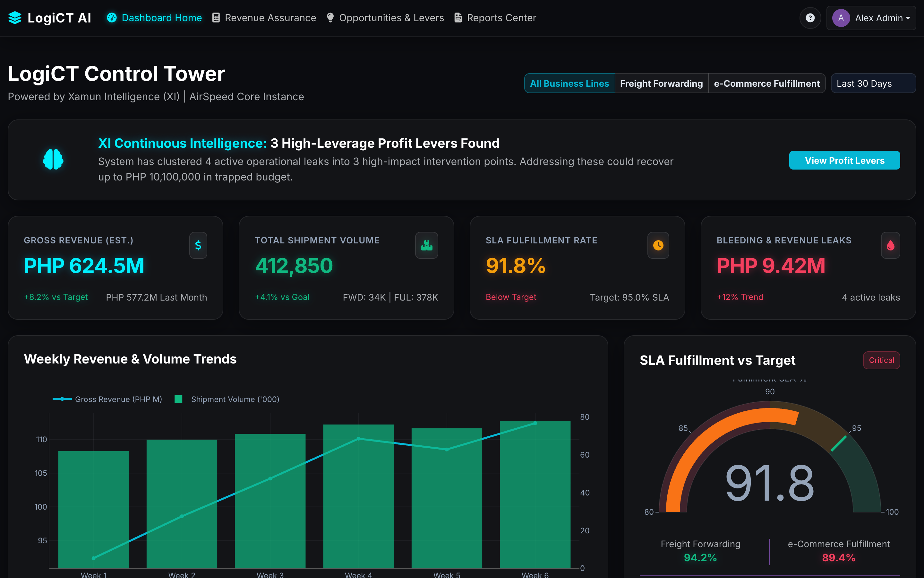
Task: Click the green target marker on the gauge
Action: (838, 443)
